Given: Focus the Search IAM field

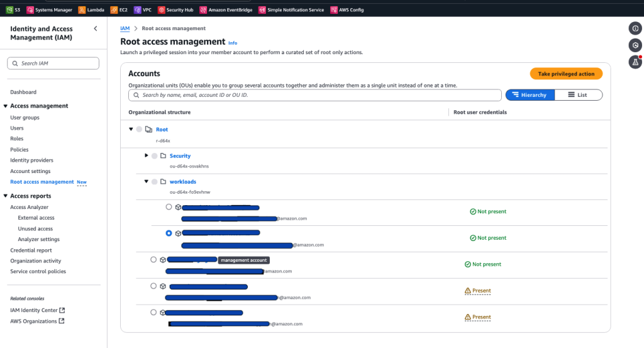Looking at the screenshot, I should pyautogui.click(x=53, y=64).
